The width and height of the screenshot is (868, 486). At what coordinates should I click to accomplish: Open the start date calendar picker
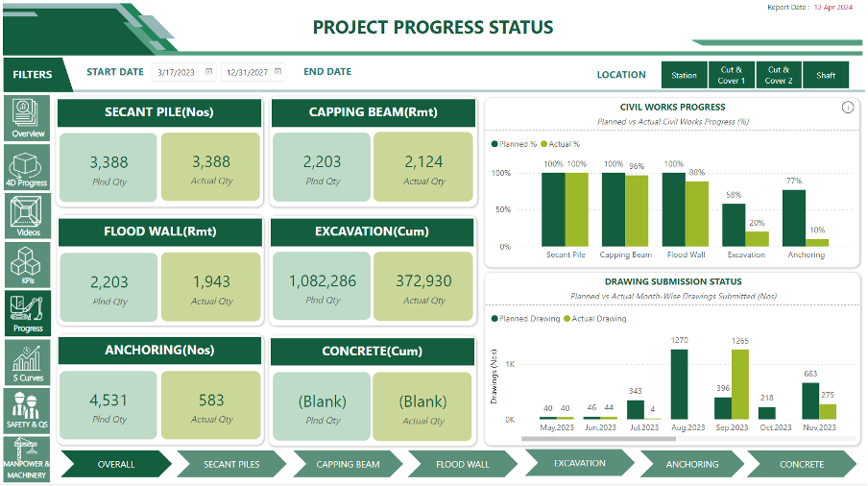(208, 72)
